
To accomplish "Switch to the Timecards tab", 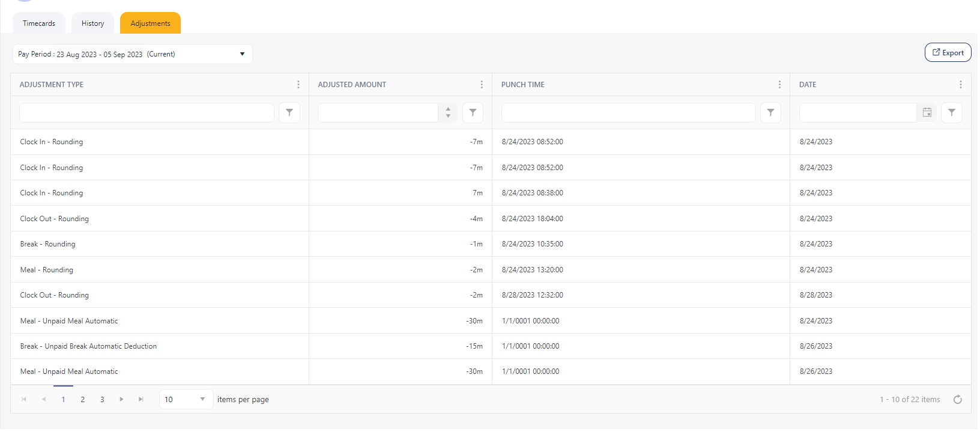I will [x=39, y=23].
